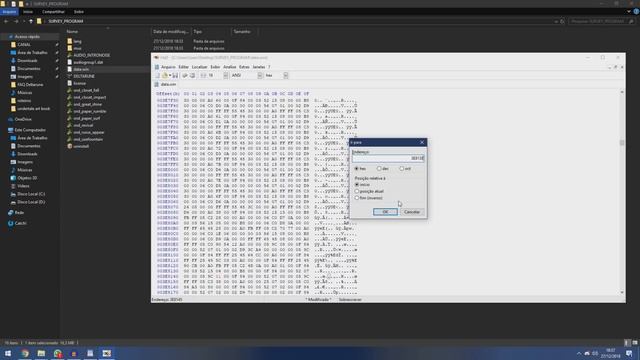Open Este Computador in Explorer sidebar
This screenshot has width=640, height=360.
coord(30,130)
